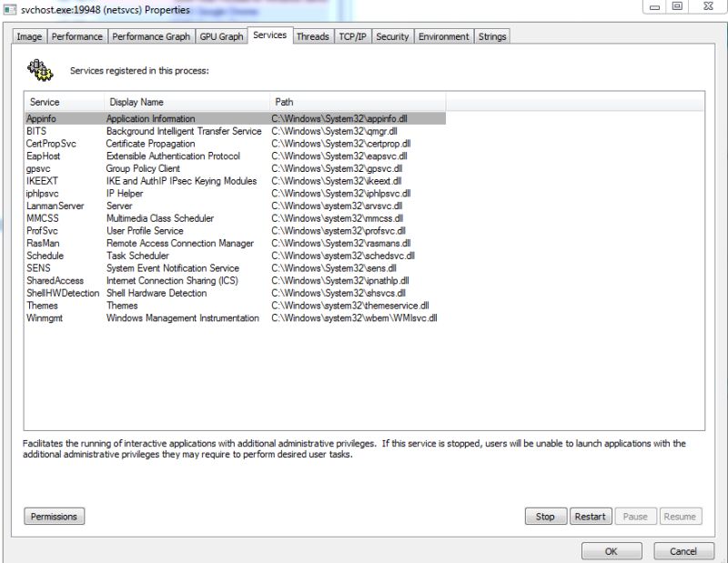Go to the Image tab

click(28, 36)
